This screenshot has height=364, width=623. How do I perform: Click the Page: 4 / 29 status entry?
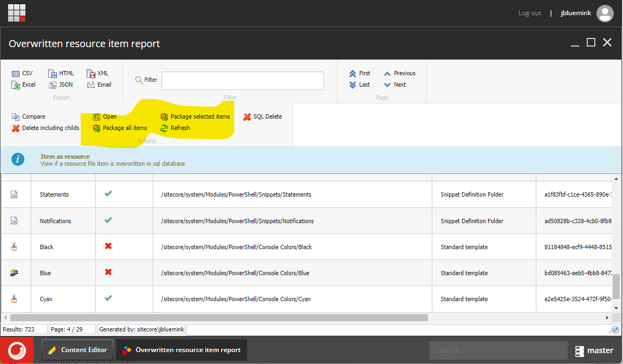point(72,329)
